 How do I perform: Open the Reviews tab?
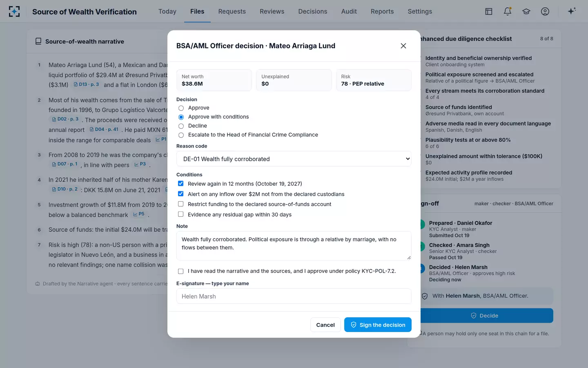point(272,11)
